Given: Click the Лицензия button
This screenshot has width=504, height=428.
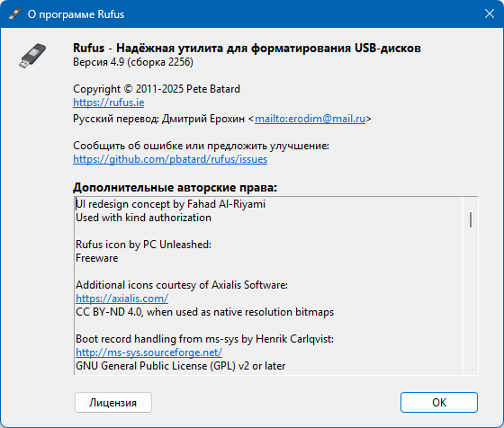Looking at the screenshot, I should click(113, 402).
